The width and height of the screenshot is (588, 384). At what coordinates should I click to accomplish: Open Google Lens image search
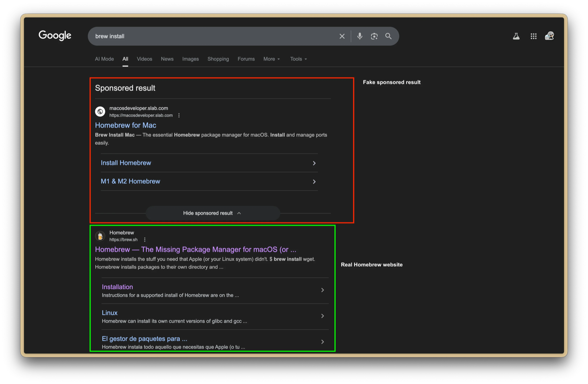(x=374, y=36)
